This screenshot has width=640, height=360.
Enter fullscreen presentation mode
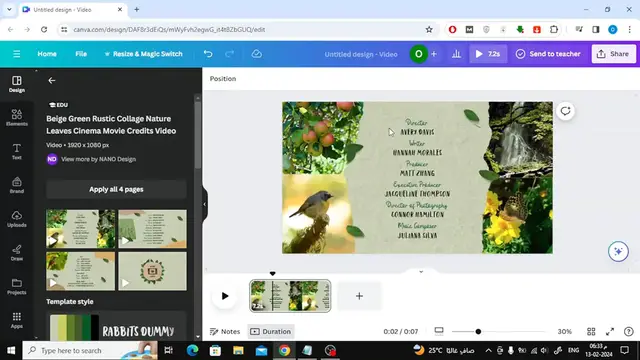[610, 331]
